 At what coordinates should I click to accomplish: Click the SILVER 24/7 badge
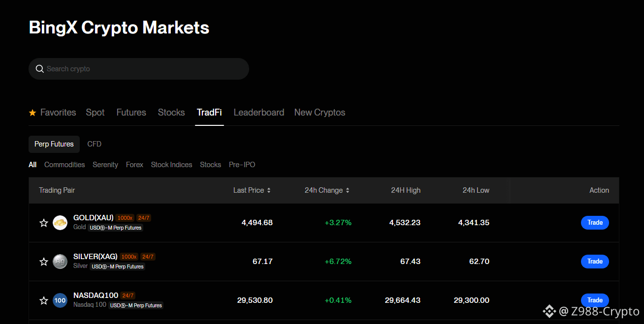point(148,257)
